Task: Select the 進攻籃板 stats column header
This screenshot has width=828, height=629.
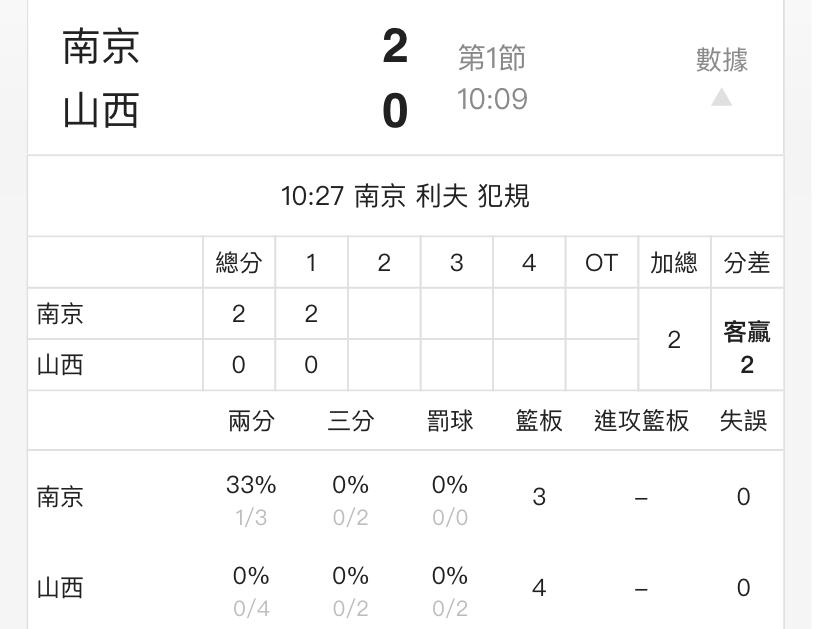Action: point(641,421)
